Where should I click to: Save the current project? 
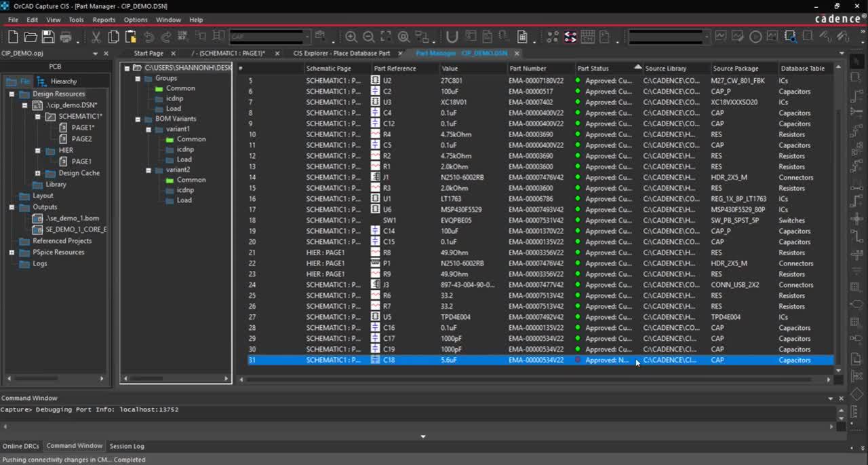(x=48, y=37)
